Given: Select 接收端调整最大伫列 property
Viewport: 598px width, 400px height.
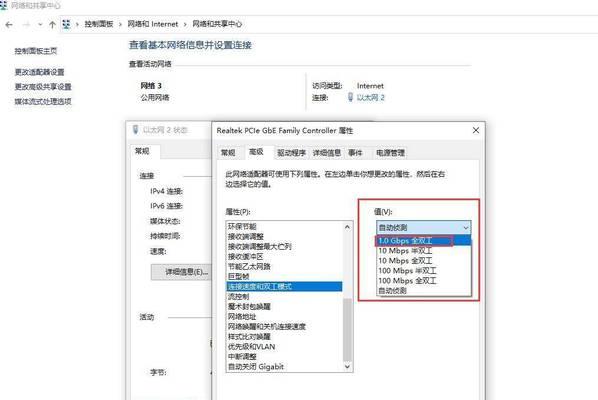Looking at the screenshot, I should [284, 246].
